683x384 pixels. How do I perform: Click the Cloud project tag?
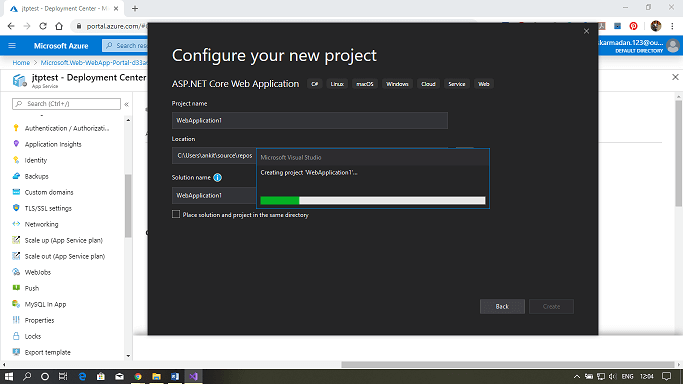428,84
